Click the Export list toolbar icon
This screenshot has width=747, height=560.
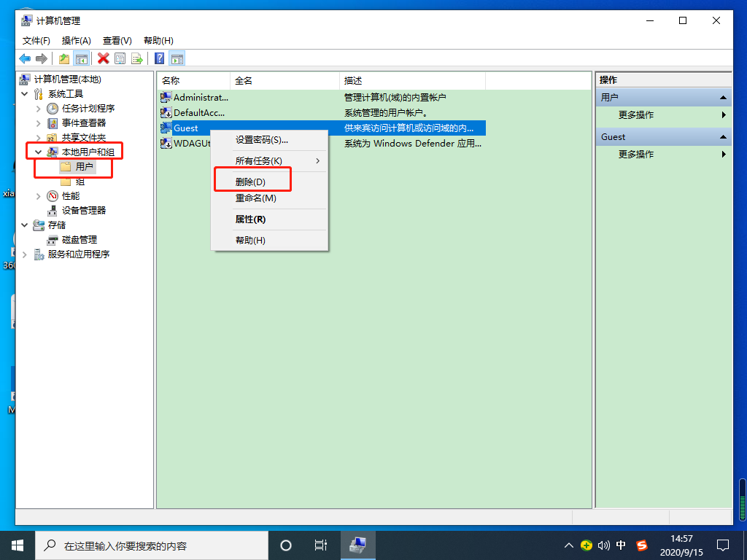point(136,58)
